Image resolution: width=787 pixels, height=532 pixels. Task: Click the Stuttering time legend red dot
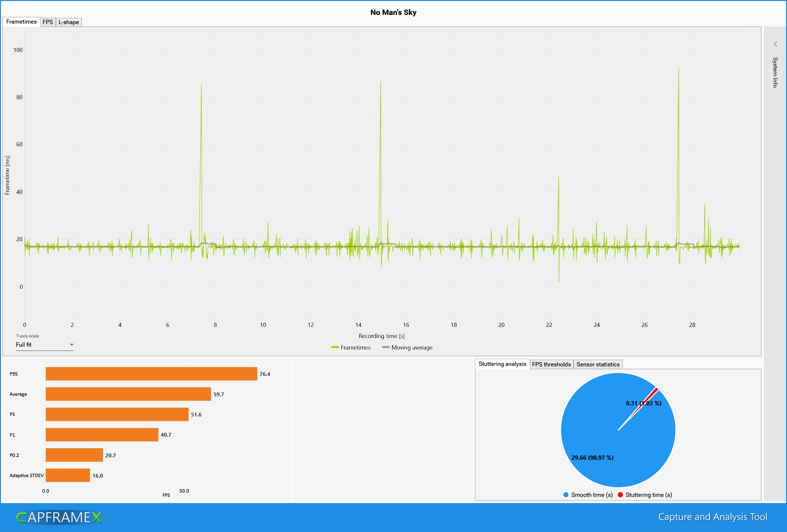click(x=620, y=495)
